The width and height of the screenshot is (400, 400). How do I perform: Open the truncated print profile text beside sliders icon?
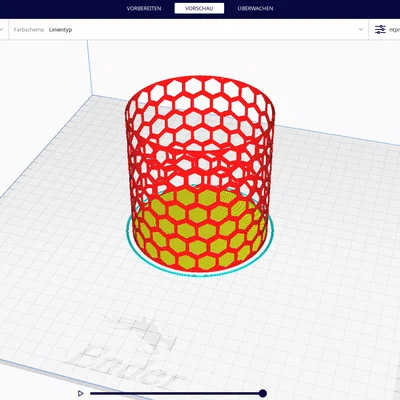pos(394,30)
